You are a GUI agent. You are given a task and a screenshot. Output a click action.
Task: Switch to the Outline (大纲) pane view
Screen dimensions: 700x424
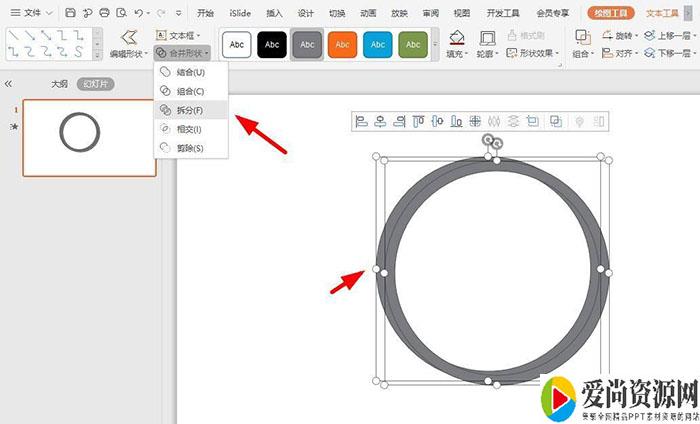coord(61,85)
